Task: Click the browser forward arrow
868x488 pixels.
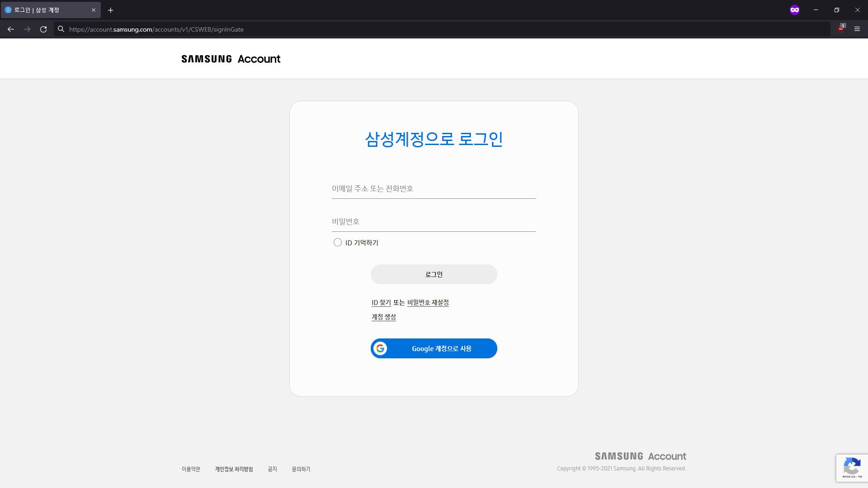Action: click(27, 29)
